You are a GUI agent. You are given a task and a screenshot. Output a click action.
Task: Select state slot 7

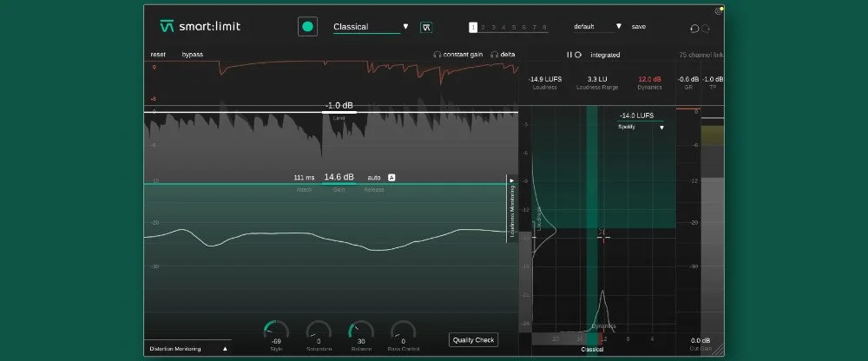point(534,27)
